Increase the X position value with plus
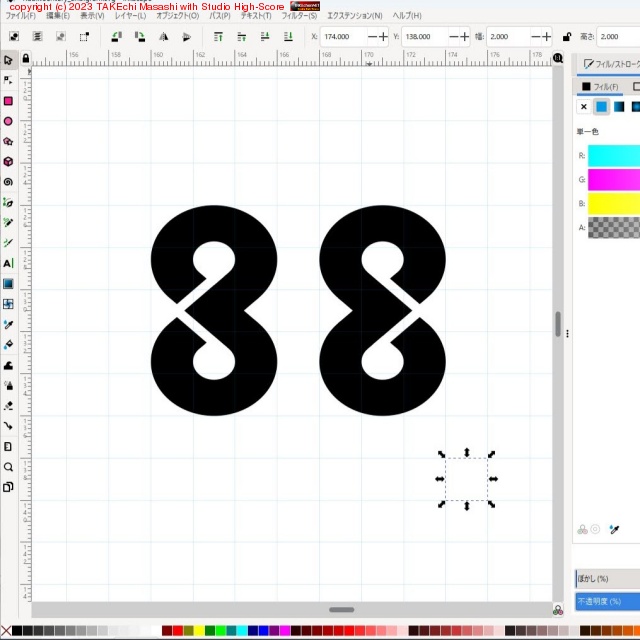The image size is (640, 640). (x=384, y=37)
